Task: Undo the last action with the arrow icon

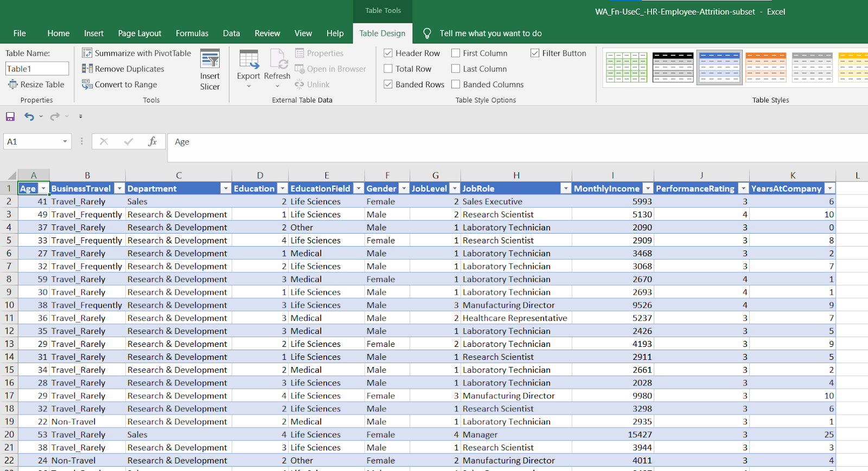Action: (x=29, y=117)
